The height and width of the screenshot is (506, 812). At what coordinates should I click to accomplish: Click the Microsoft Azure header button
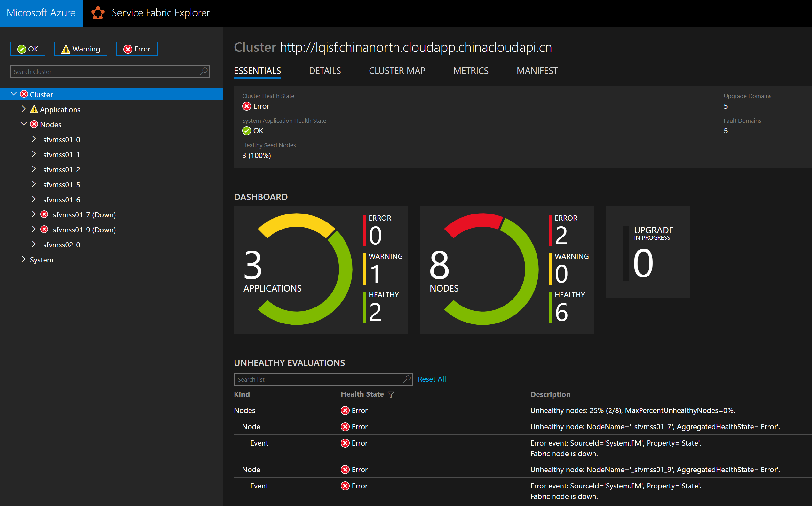click(x=41, y=13)
